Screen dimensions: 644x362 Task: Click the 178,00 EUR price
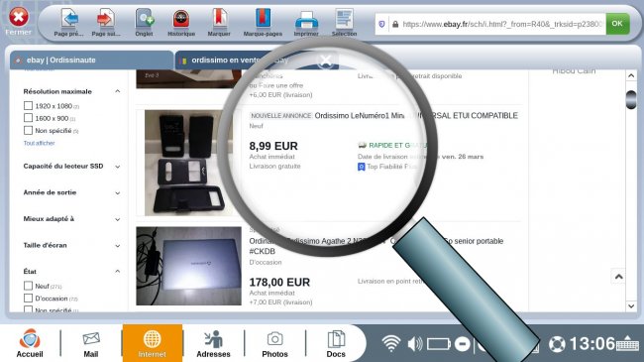[x=279, y=283]
